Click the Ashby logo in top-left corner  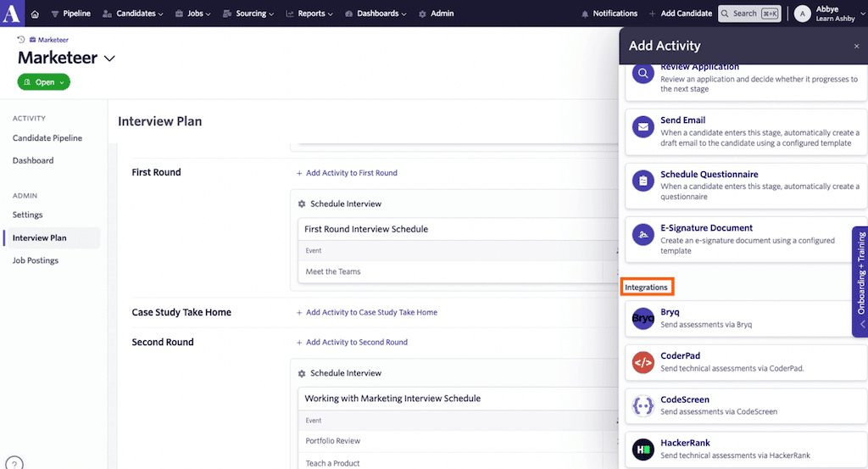12,14
